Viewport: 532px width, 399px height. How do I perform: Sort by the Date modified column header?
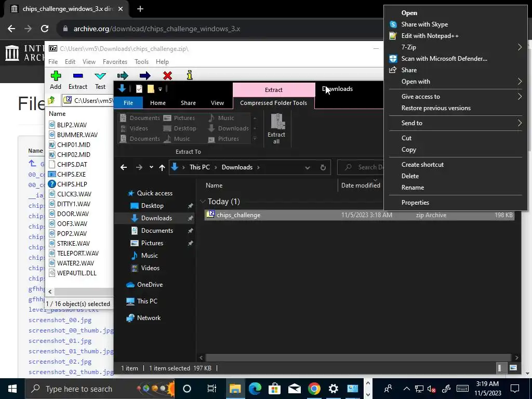point(361,185)
